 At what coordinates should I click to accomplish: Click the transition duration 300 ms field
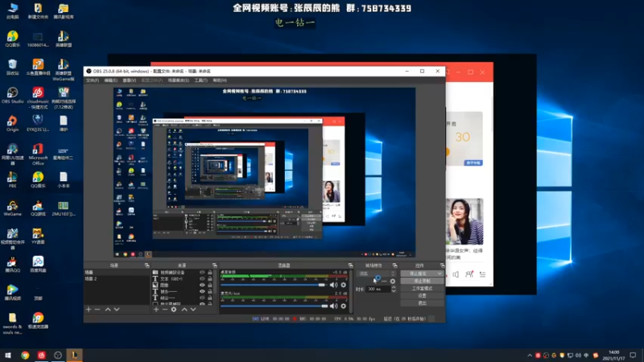378,289
